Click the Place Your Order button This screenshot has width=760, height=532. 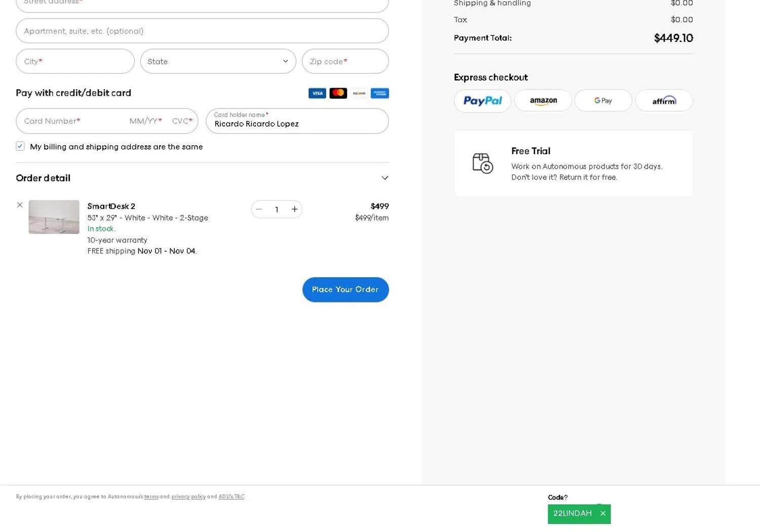[346, 290]
